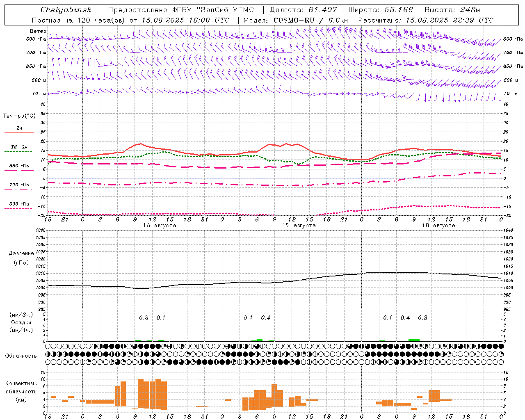Click the (мм/3ч.) precipitation unit label
This screenshot has height=420, width=525.
coord(21,315)
